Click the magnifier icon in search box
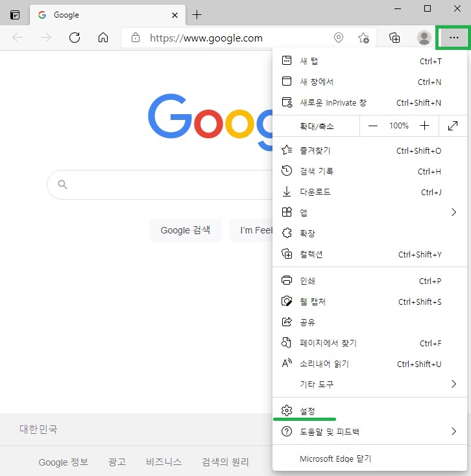 point(62,185)
